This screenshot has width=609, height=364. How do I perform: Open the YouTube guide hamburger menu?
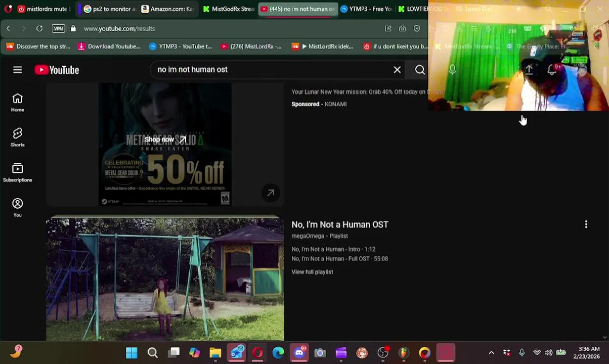coord(18,70)
